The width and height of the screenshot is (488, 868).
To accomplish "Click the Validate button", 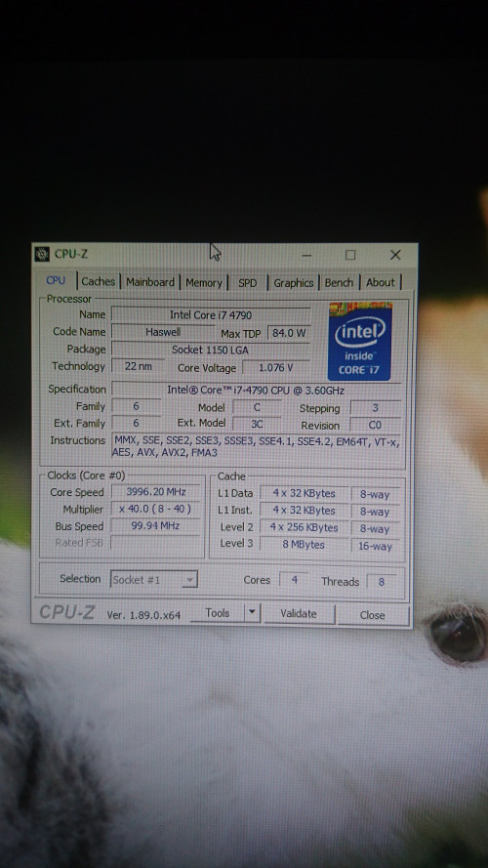I will [299, 614].
